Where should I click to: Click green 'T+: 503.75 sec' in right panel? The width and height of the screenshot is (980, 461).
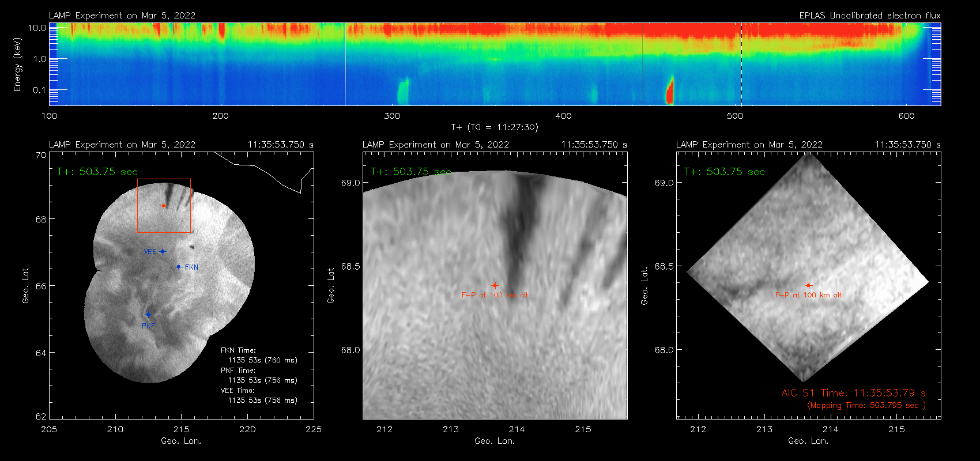pos(725,172)
